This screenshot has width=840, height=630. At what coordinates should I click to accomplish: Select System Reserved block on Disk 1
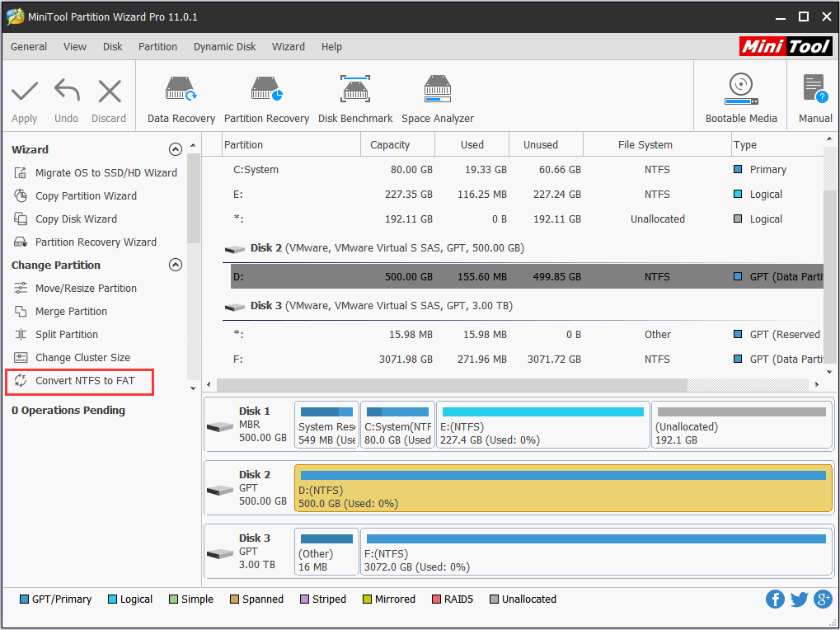tap(326, 425)
